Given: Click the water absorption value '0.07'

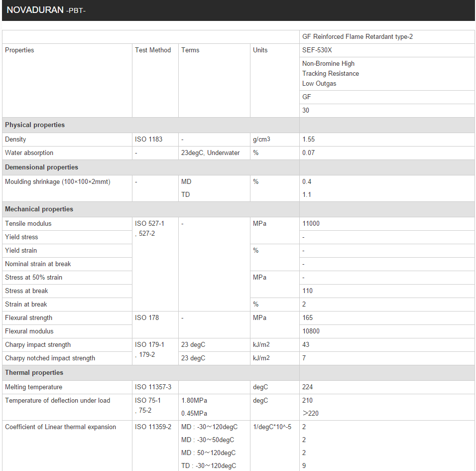Looking at the screenshot, I should click(308, 153).
